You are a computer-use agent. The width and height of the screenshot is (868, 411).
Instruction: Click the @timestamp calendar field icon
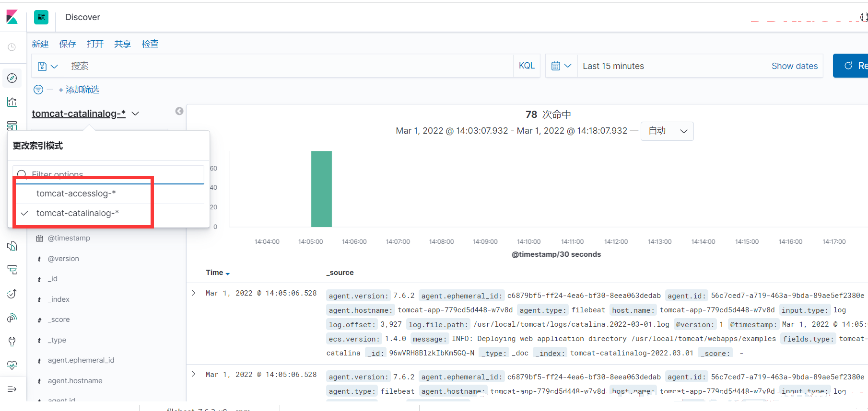40,238
